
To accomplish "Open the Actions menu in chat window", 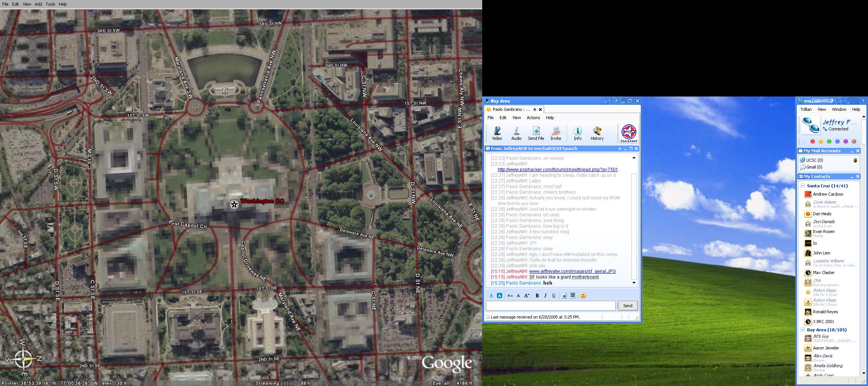I will [x=533, y=118].
